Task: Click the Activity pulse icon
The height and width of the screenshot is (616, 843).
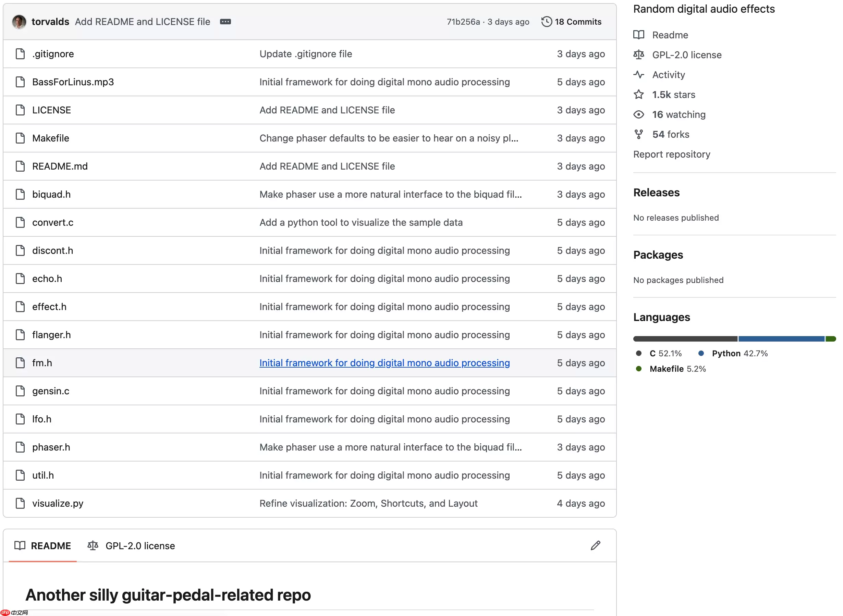Action: click(639, 75)
